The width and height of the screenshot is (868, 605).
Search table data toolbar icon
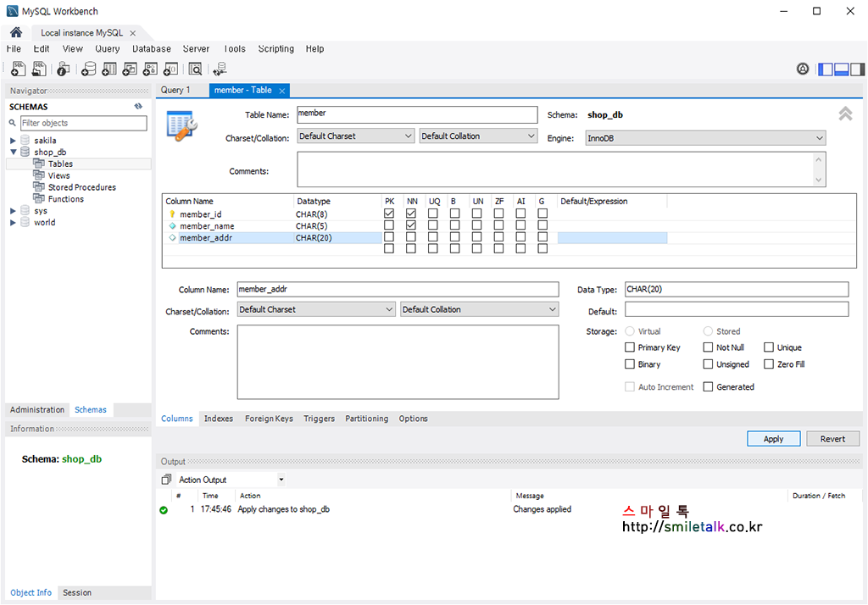point(195,69)
